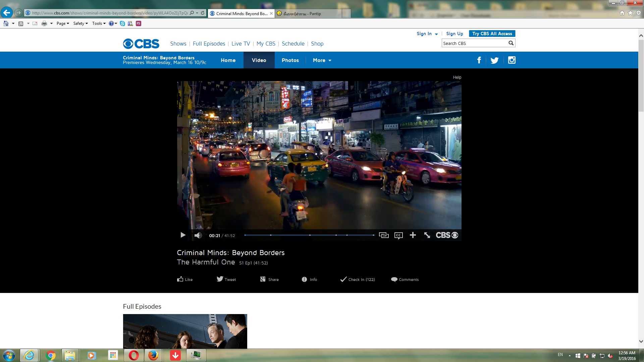Expand the More dropdown in show bar

pyautogui.click(x=322, y=60)
